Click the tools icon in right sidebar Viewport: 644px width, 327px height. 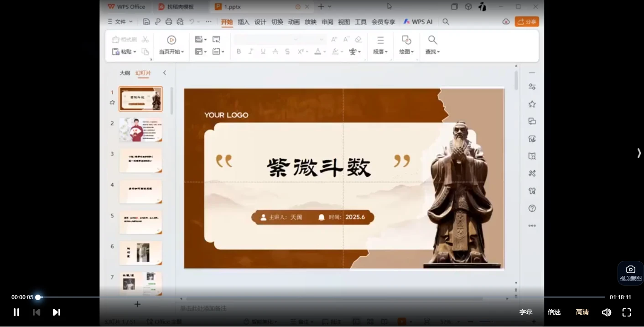(x=532, y=173)
